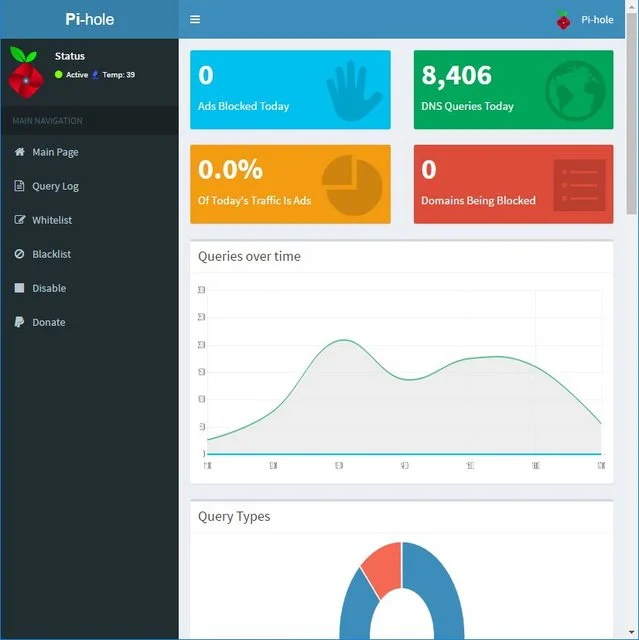The width and height of the screenshot is (639, 640).
Task: Open the Query Log
Action: [x=55, y=186]
